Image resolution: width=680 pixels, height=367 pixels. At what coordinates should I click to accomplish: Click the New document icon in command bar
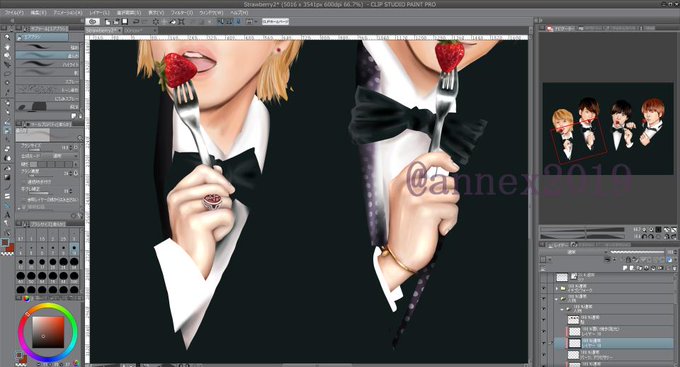108,21
